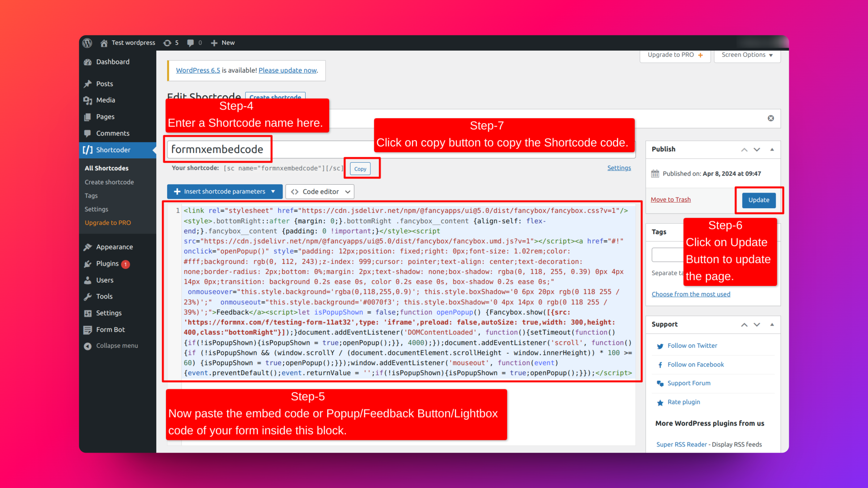Click the Tags text input field
This screenshot has height=488, width=868.
pos(668,255)
